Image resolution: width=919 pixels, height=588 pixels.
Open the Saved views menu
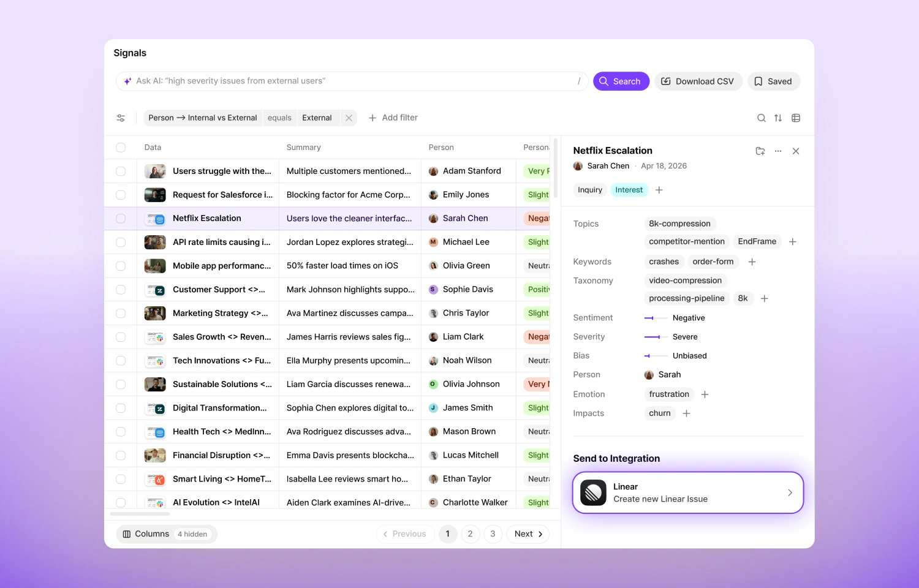pyautogui.click(x=773, y=81)
